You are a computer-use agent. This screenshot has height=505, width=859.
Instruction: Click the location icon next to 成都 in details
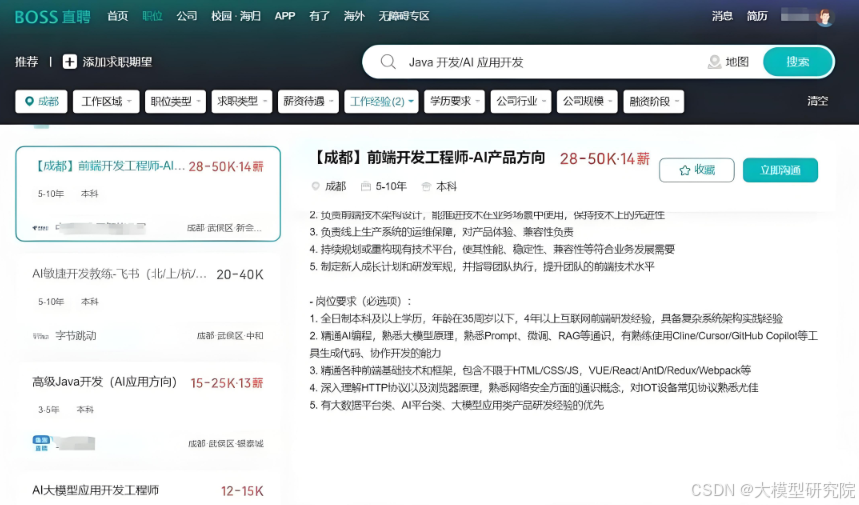315,186
